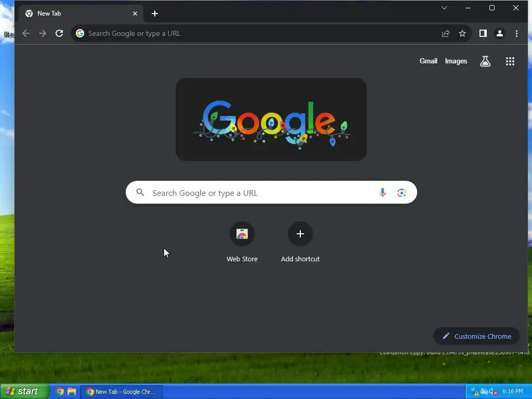
Task: Open the folder icon in taskbar
Action: (x=72, y=392)
